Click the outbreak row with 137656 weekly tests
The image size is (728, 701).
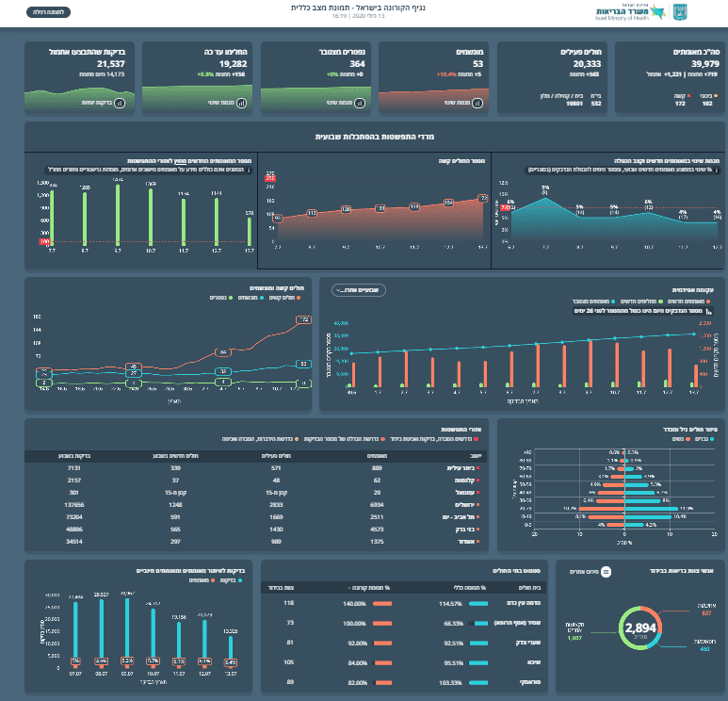pos(256,505)
